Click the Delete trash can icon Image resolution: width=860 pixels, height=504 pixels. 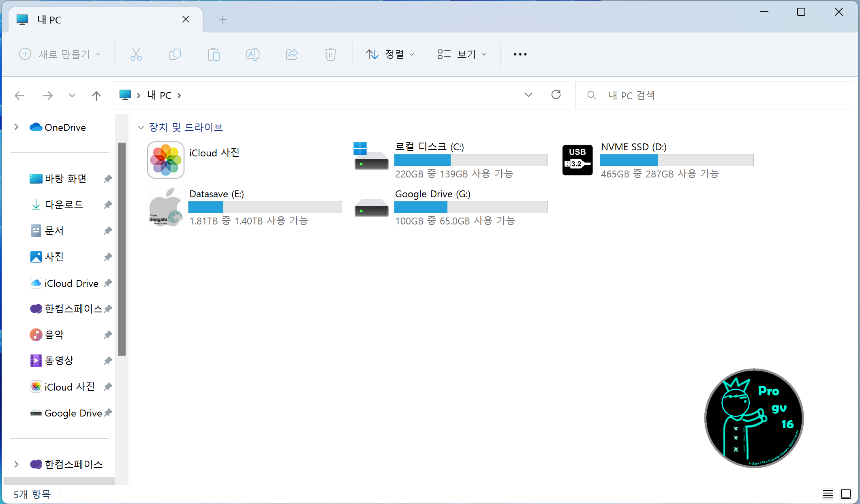tap(331, 54)
